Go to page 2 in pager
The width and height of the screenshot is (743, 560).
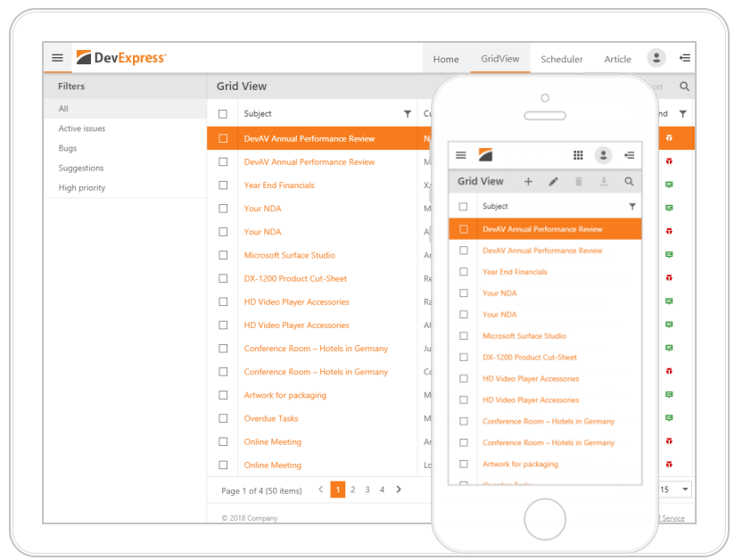click(x=352, y=490)
